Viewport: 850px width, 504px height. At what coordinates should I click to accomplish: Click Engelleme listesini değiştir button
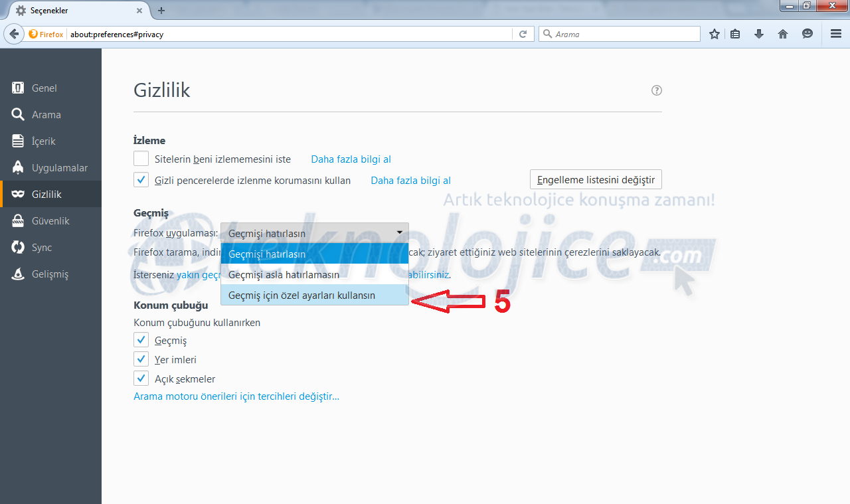(596, 179)
